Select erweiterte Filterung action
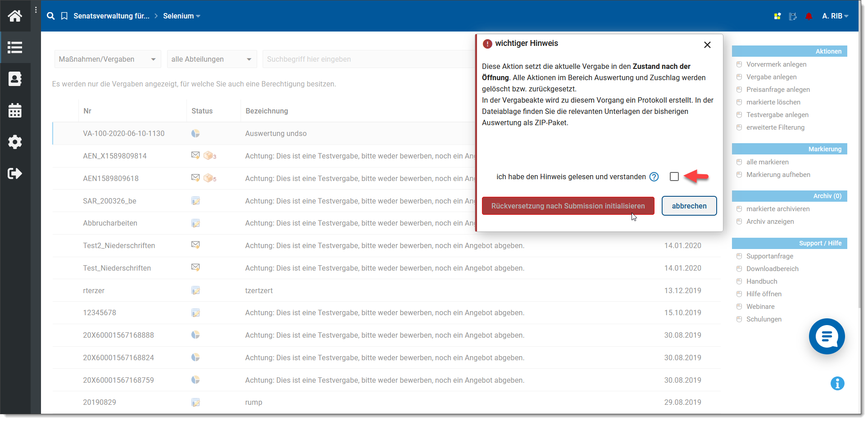This screenshot has width=868, height=421. tap(775, 127)
